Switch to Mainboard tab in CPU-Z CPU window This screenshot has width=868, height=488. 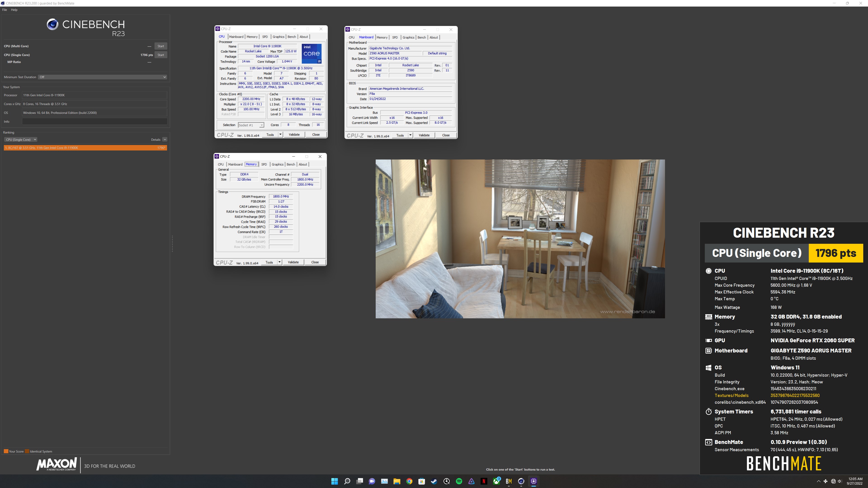(236, 37)
